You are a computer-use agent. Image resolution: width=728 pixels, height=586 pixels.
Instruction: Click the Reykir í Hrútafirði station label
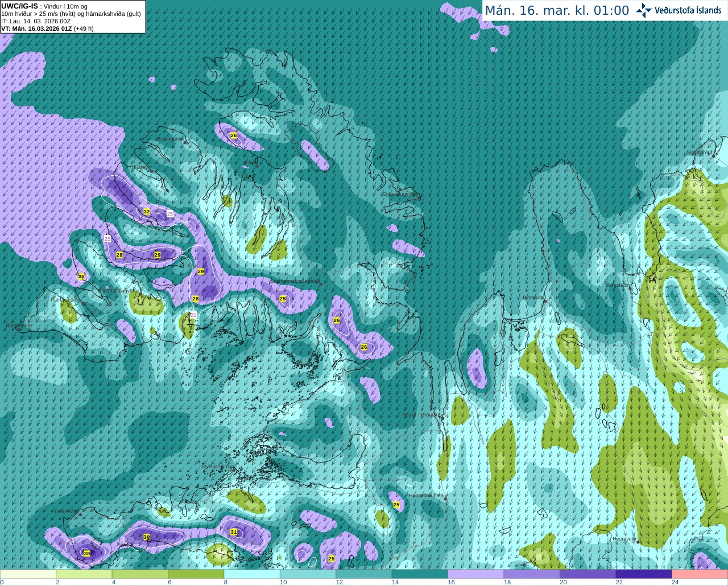421,415
